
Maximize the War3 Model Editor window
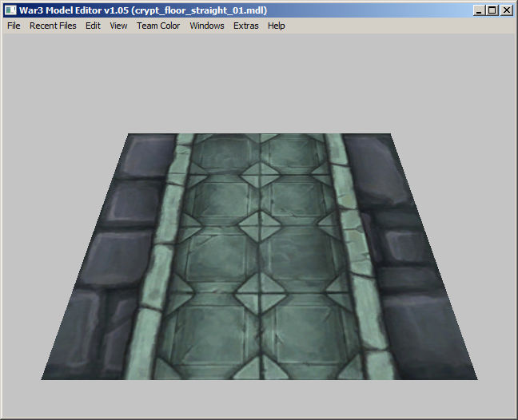coord(492,10)
